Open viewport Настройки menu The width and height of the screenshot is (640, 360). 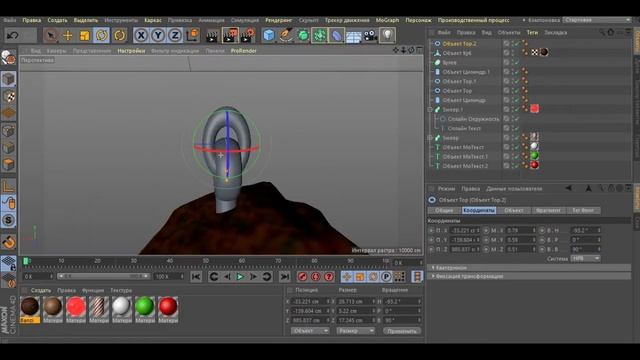131,51
